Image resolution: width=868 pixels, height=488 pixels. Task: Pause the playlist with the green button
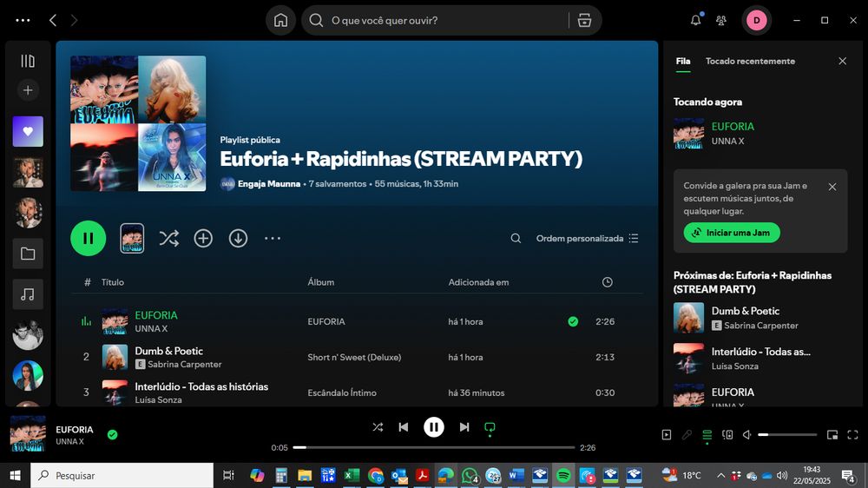click(x=88, y=238)
